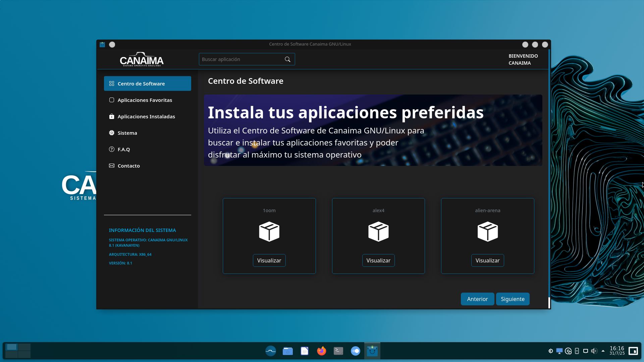Click the alex4 app name
This screenshot has width=644, height=362.
pos(378,210)
